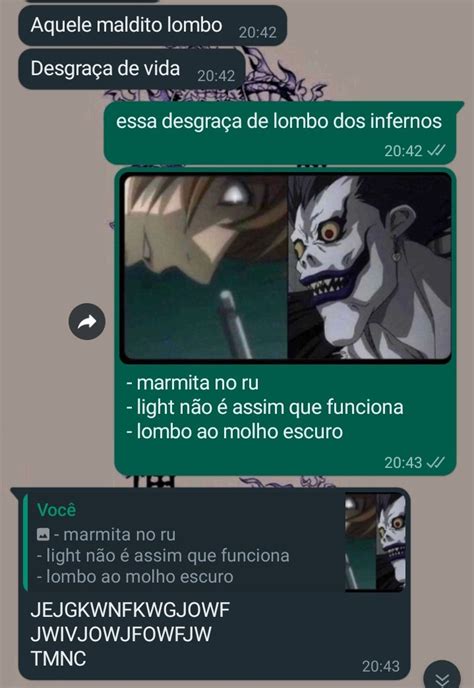The width and height of the screenshot is (474, 688).
Task: Click the 20:43 timestamp on the 'TMNC' message
Action: coord(381,666)
